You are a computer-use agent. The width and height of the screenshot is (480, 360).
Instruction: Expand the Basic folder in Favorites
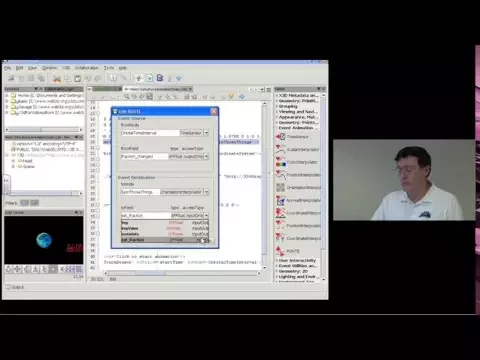[x=7, y=101]
